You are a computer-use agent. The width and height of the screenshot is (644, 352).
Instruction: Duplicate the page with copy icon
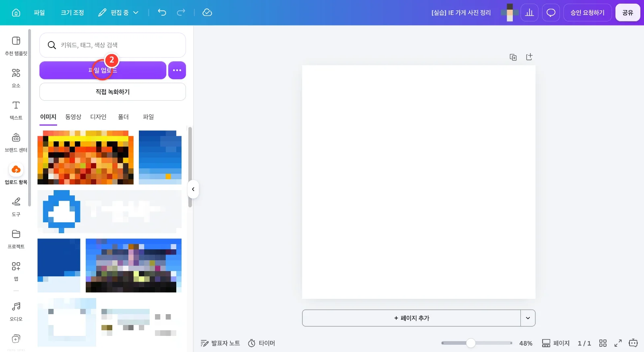[513, 57]
